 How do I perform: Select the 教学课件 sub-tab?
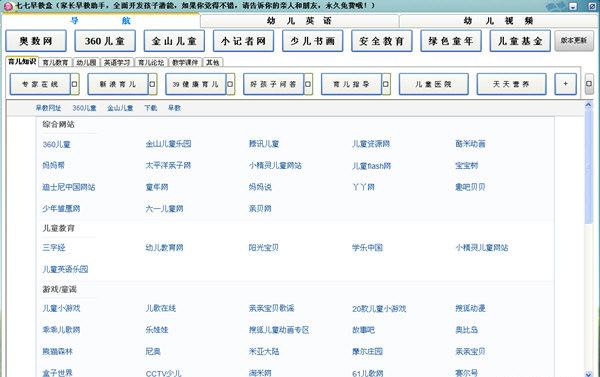[x=185, y=62]
